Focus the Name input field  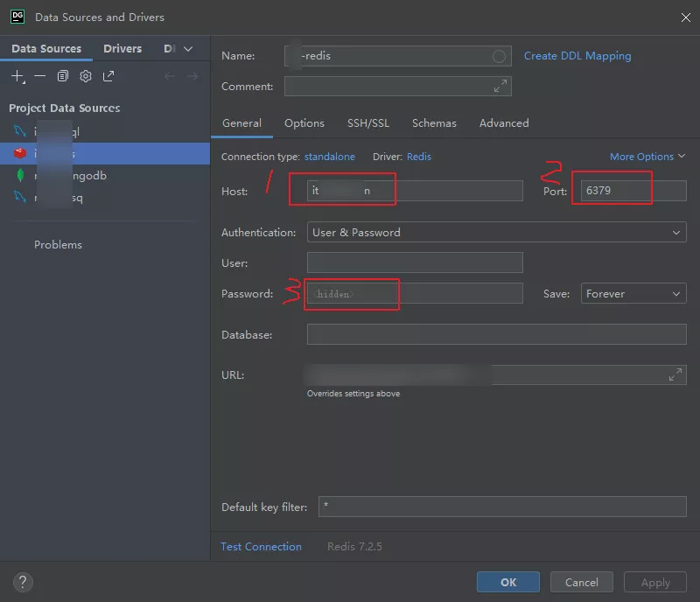(x=398, y=56)
